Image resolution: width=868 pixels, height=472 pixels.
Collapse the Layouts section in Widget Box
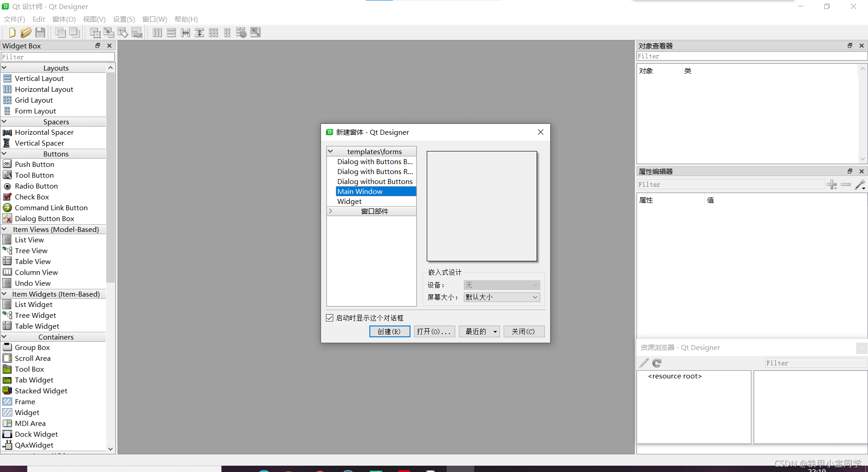(4, 68)
